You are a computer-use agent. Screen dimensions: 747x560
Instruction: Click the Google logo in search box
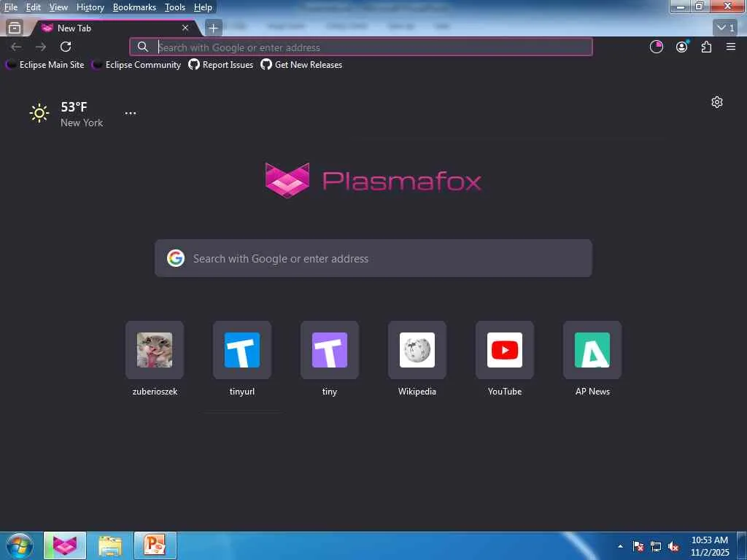[176, 258]
